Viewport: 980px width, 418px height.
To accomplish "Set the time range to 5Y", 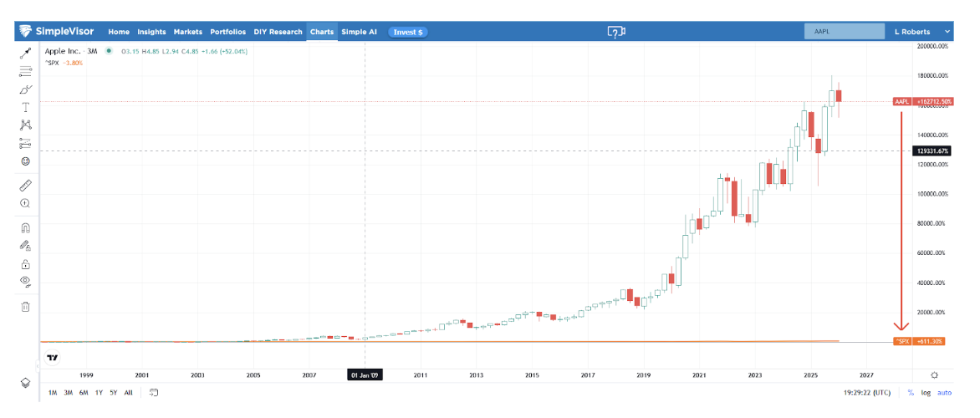I will (113, 392).
